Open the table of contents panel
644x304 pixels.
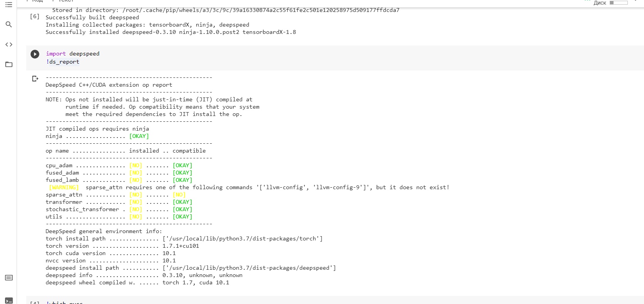tap(9, 4)
